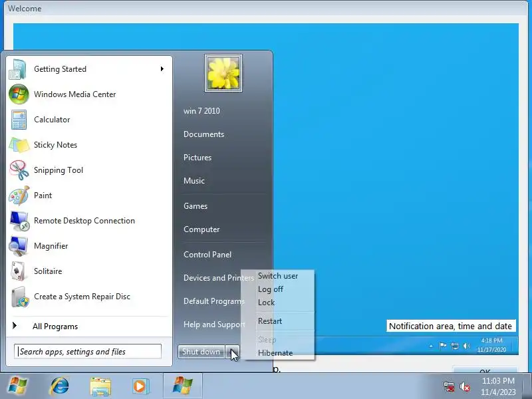Click the Snipping Tool label text
Viewport: 532px width, 399px height.
tap(59, 170)
